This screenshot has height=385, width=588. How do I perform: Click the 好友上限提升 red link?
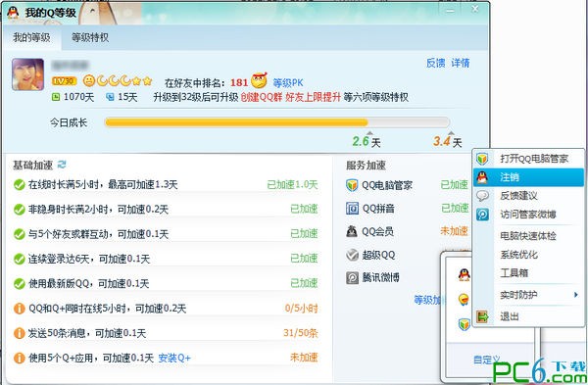tap(313, 97)
